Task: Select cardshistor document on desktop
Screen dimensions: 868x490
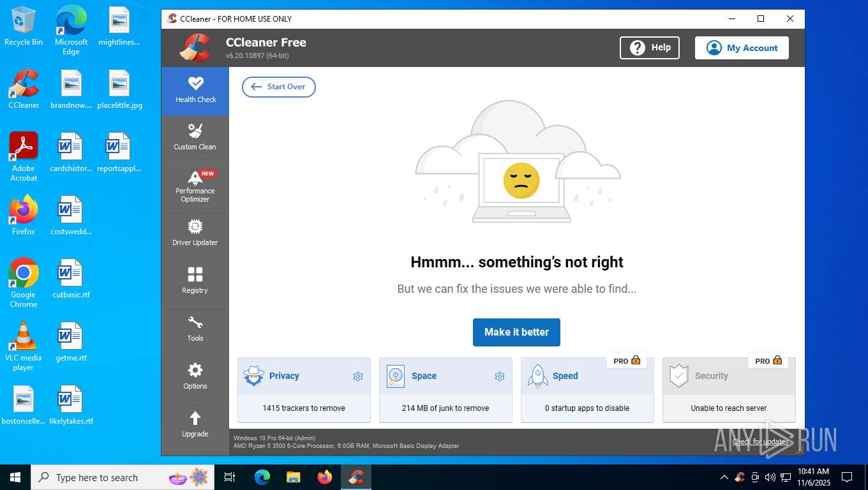Action: coord(71,152)
